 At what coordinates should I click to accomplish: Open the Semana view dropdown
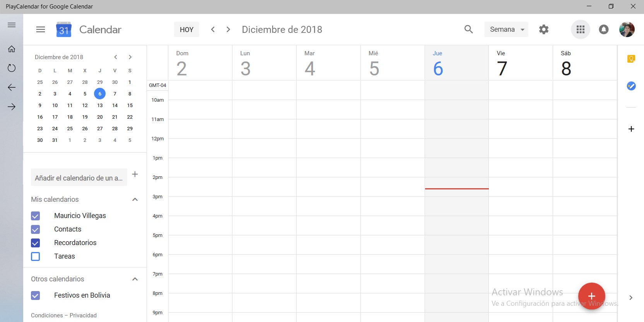coord(506,29)
